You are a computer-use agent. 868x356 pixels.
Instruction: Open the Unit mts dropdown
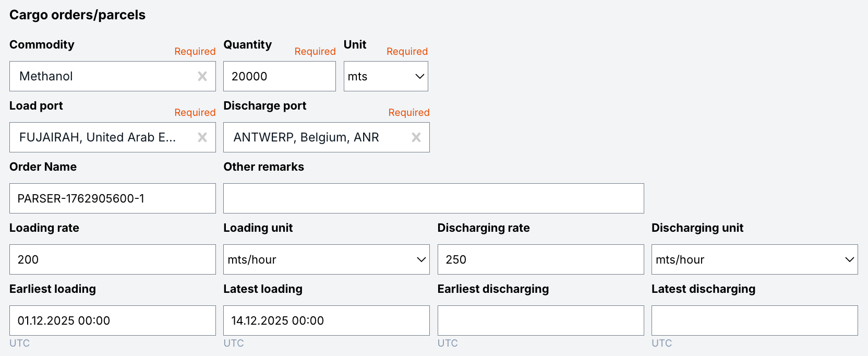385,76
